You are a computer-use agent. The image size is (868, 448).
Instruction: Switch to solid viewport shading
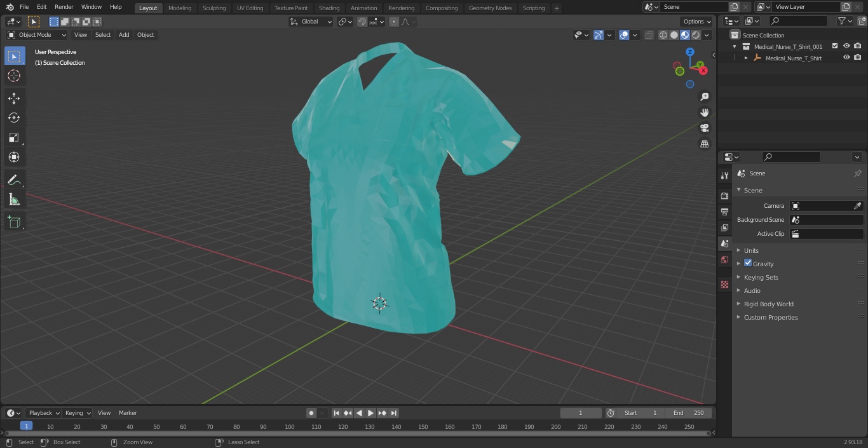click(x=674, y=35)
